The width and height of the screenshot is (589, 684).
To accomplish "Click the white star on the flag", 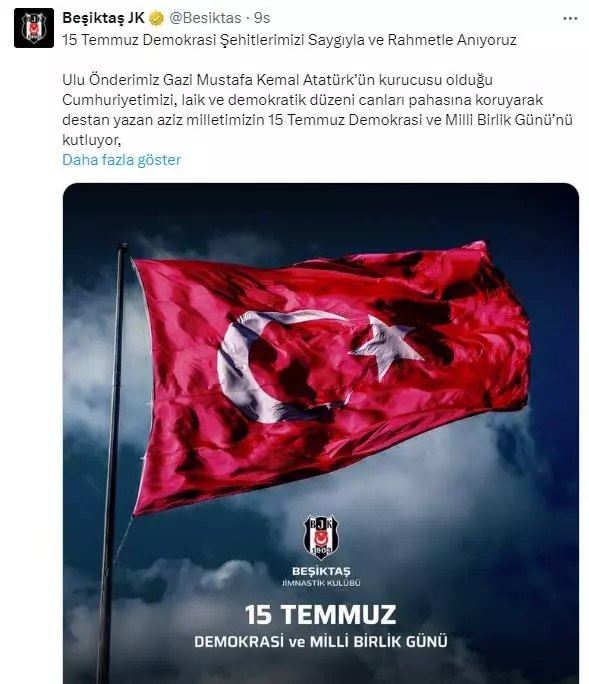I will click(387, 346).
